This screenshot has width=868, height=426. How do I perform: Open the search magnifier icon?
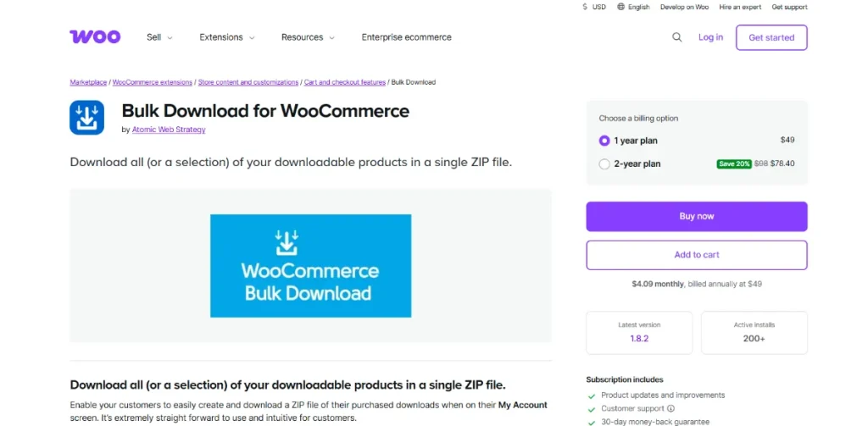click(676, 37)
